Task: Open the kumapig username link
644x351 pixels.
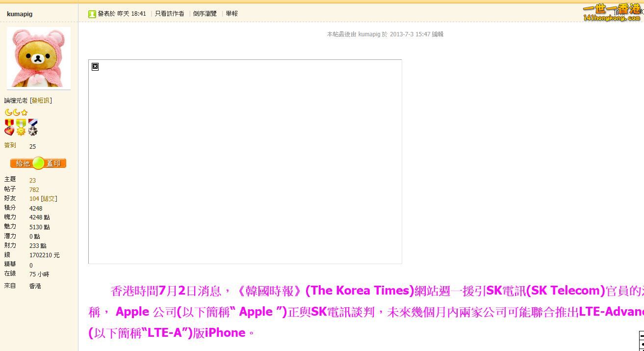Action: (20, 14)
